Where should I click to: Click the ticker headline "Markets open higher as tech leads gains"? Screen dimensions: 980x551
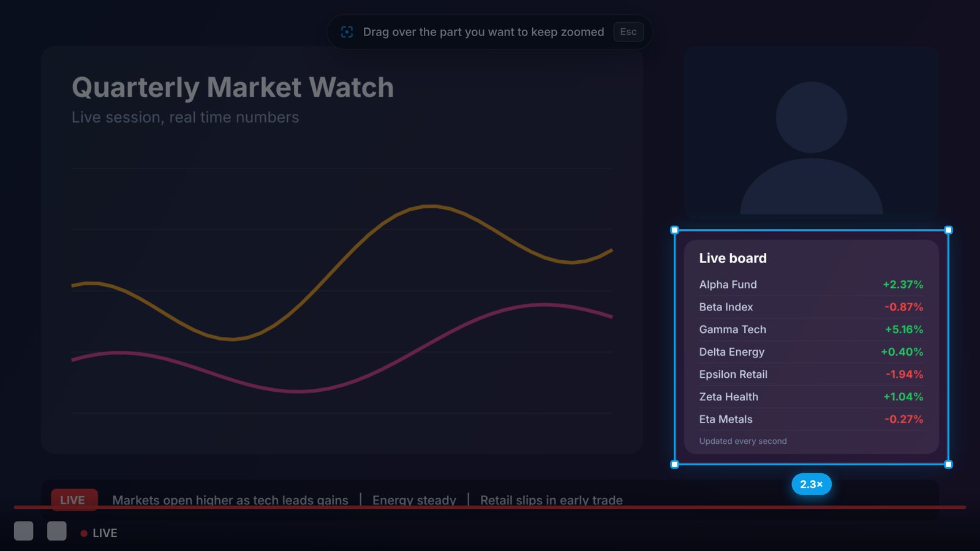point(230,500)
